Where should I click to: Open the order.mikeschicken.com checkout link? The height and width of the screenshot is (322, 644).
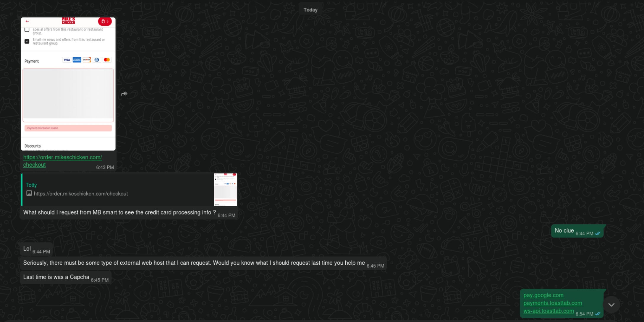coord(63,161)
